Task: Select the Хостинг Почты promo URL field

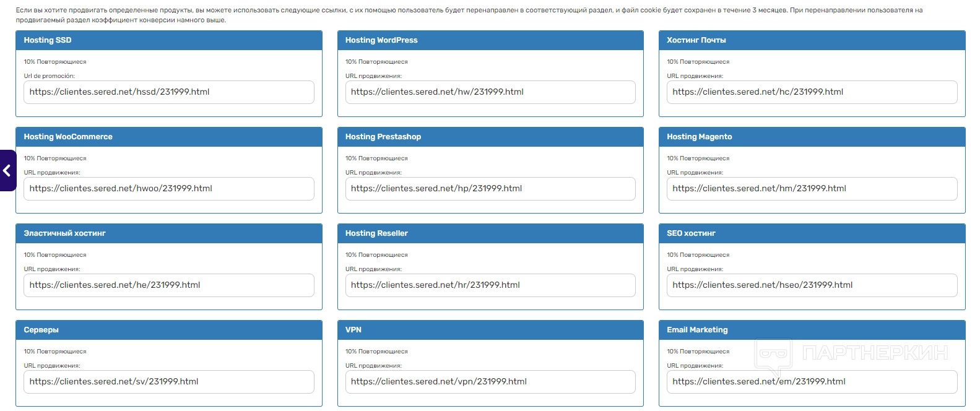Action: (812, 92)
